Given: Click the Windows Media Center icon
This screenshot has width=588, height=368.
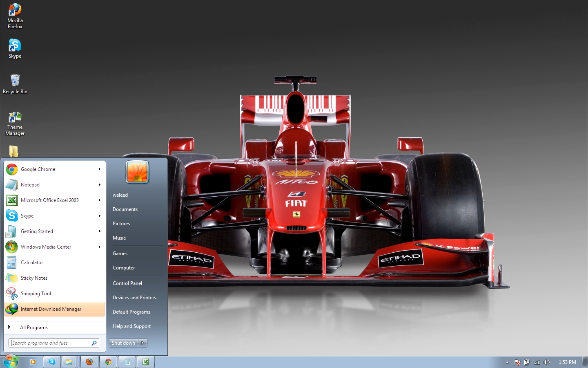Looking at the screenshot, I should click(x=12, y=247).
